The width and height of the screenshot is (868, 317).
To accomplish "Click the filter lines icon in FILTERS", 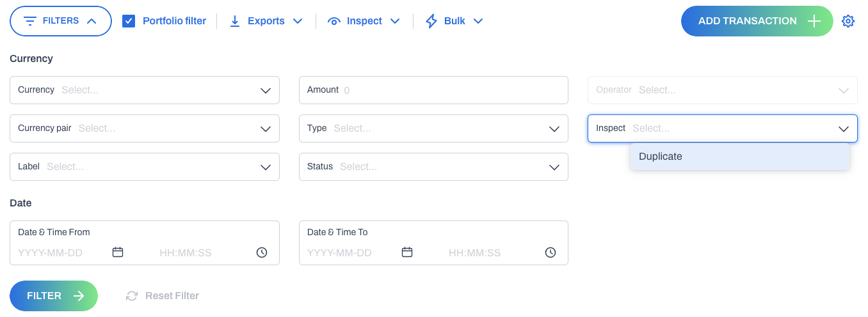I will tap(30, 21).
